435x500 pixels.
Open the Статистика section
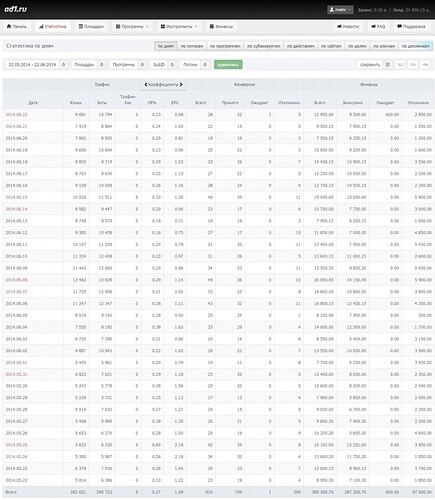[x=53, y=26]
